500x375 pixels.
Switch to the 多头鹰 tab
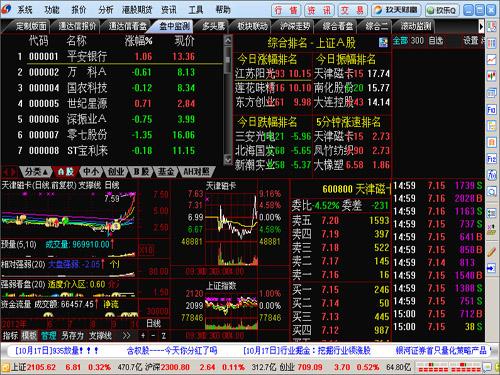[213, 26]
